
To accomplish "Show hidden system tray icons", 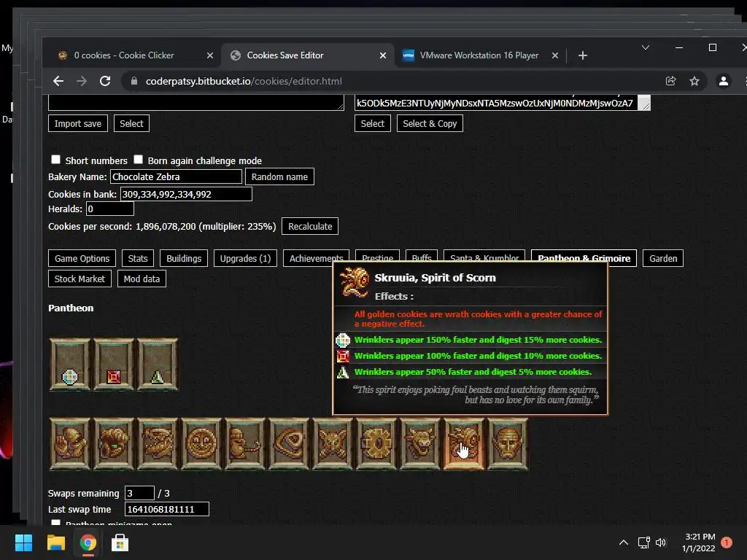I will pyautogui.click(x=624, y=542).
